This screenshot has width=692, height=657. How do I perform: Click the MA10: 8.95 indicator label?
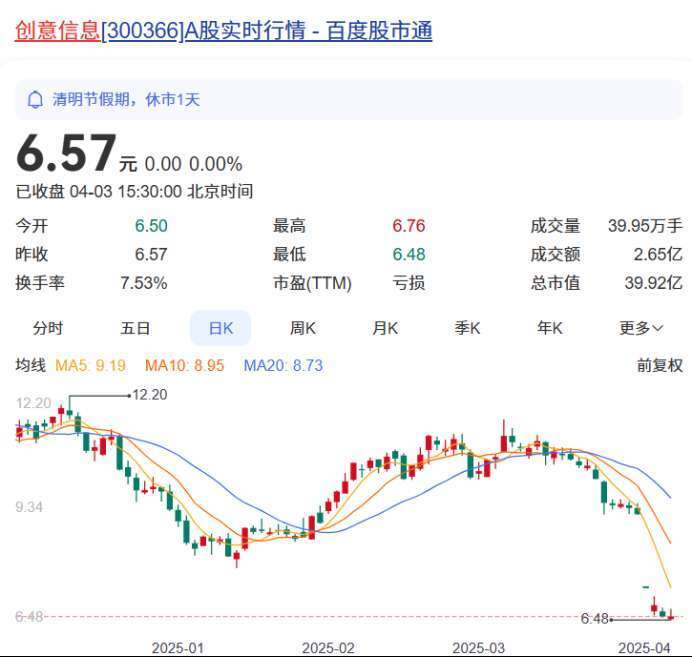point(184,365)
